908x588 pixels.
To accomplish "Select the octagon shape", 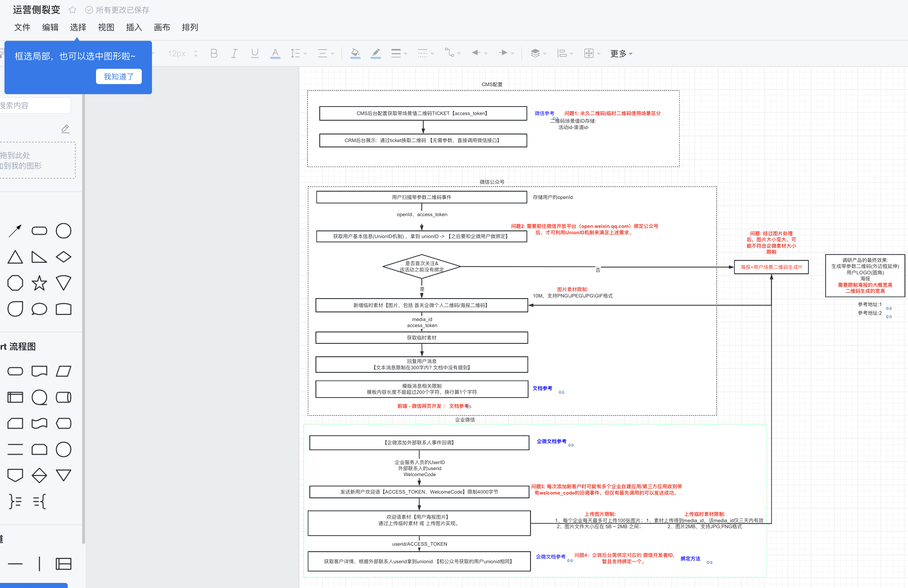I will tap(15, 283).
